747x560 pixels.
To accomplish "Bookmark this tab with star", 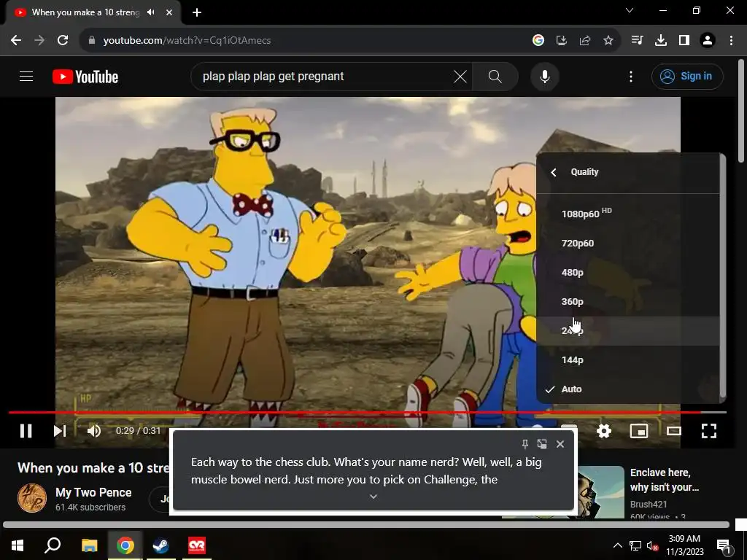I will (608, 41).
